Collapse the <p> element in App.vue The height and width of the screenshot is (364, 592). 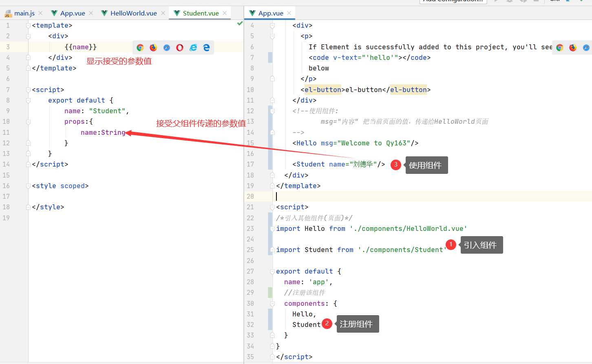(x=272, y=36)
